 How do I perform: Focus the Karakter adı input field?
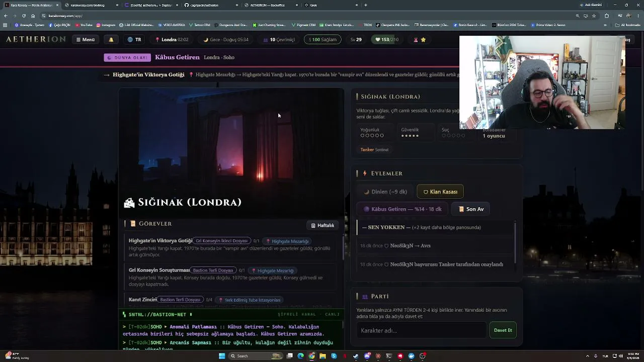pyautogui.click(x=422, y=330)
